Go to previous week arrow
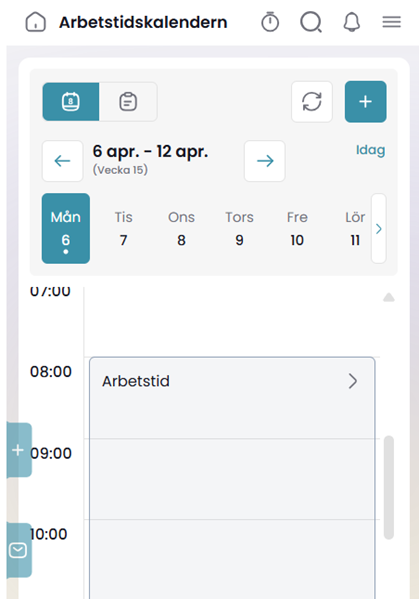The width and height of the screenshot is (419, 599). click(x=62, y=161)
